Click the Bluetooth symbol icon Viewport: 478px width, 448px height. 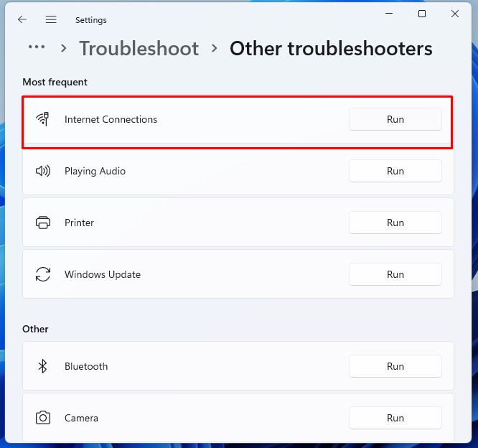(x=42, y=366)
